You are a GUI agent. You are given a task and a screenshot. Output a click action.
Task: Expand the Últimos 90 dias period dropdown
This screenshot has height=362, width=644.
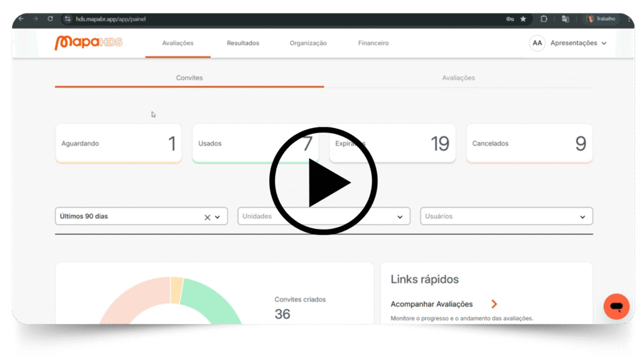point(218,217)
